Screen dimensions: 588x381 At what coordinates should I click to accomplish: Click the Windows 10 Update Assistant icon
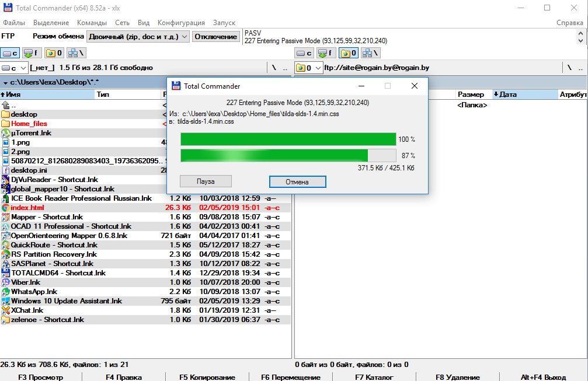6,301
